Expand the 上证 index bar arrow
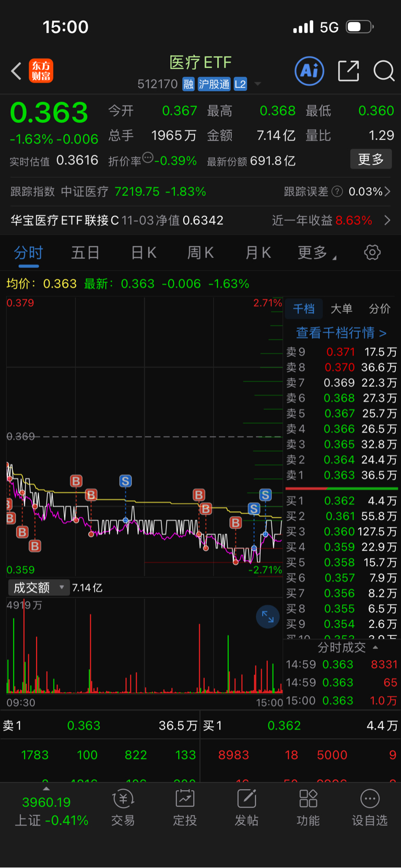401x868 pixels. click(46, 789)
